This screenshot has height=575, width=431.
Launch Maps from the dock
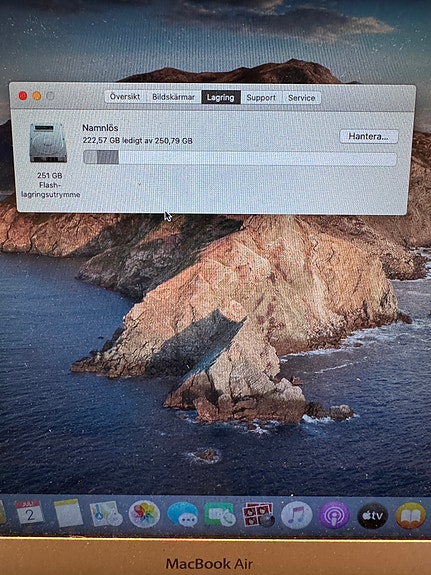coord(106,513)
